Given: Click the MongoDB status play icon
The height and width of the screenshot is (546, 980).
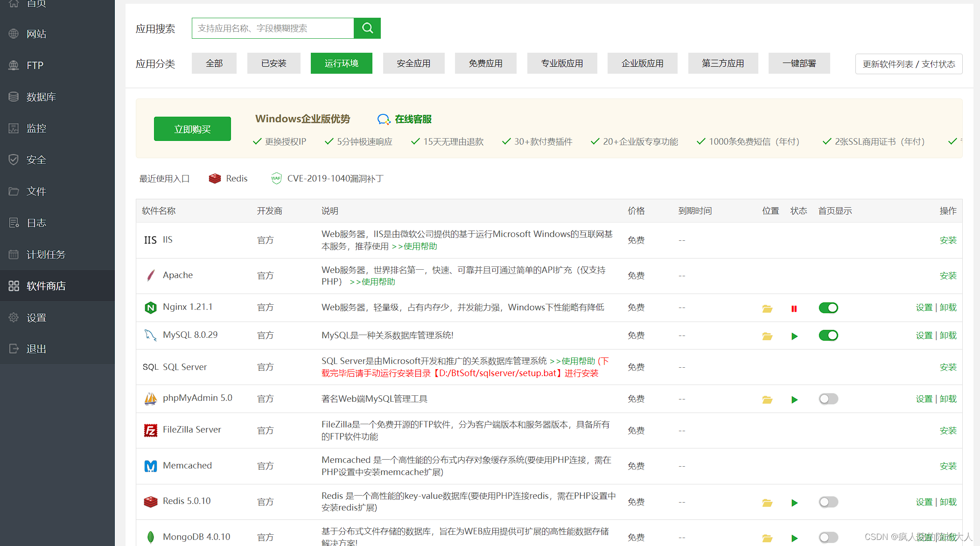Looking at the screenshot, I should click(794, 538).
